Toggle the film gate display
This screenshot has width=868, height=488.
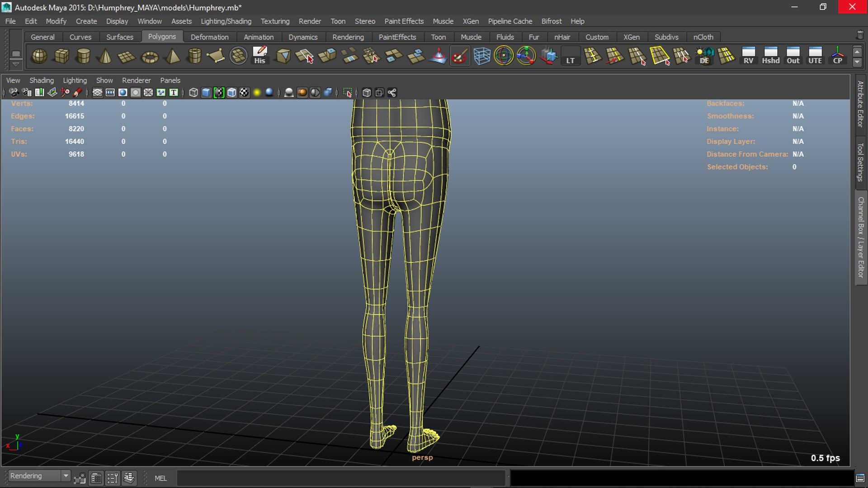[110, 93]
